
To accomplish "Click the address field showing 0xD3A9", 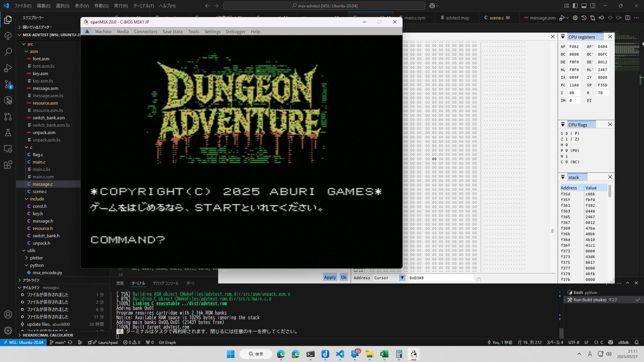I will (440, 278).
